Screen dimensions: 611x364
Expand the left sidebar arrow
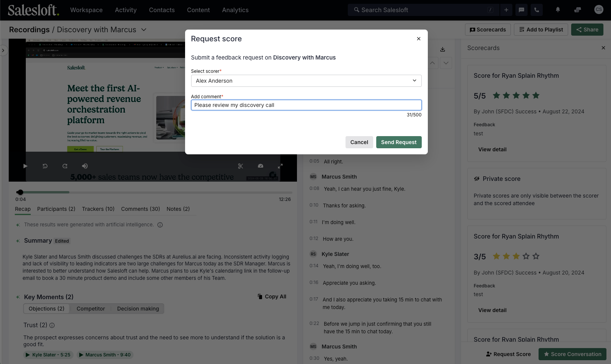tap(3, 50)
